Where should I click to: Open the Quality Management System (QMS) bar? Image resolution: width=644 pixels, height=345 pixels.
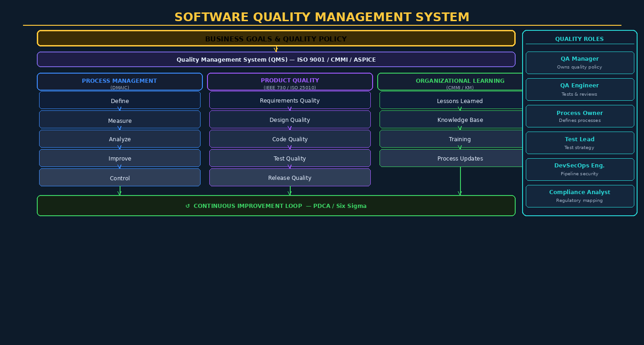pyautogui.click(x=276, y=59)
